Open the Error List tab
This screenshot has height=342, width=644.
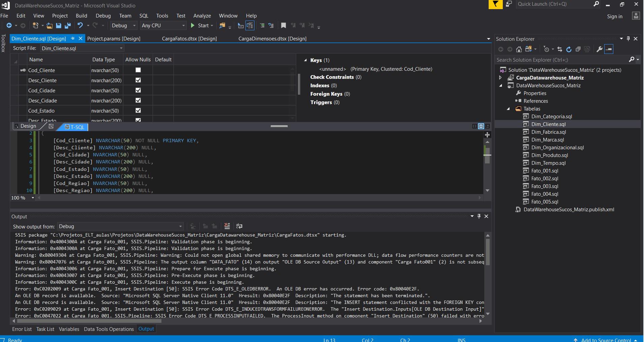click(x=22, y=329)
